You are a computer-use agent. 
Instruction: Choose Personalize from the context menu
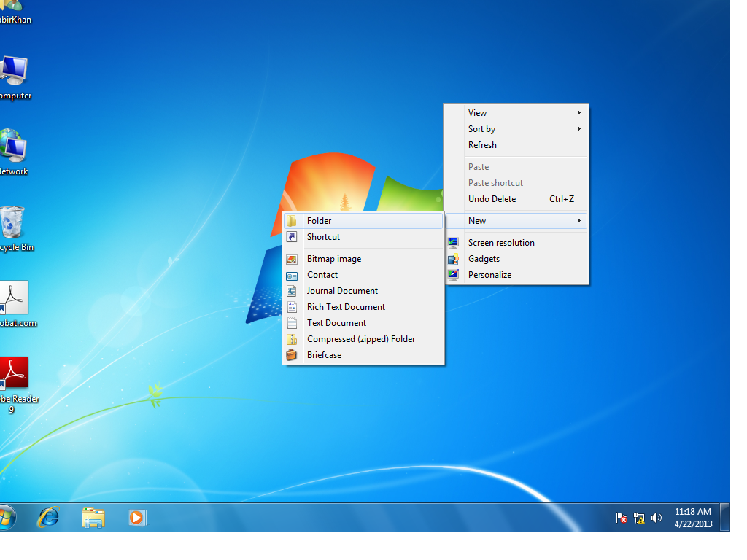tap(516, 275)
